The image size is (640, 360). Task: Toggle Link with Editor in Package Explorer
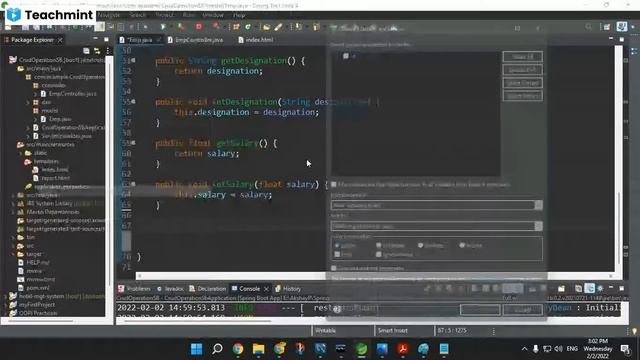97,51
